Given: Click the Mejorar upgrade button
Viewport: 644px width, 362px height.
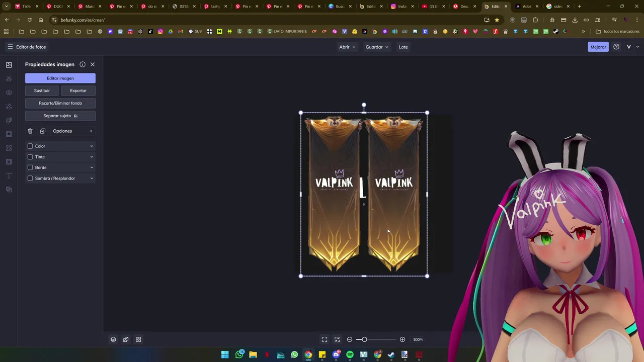Looking at the screenshot, I should click(598, 47).
